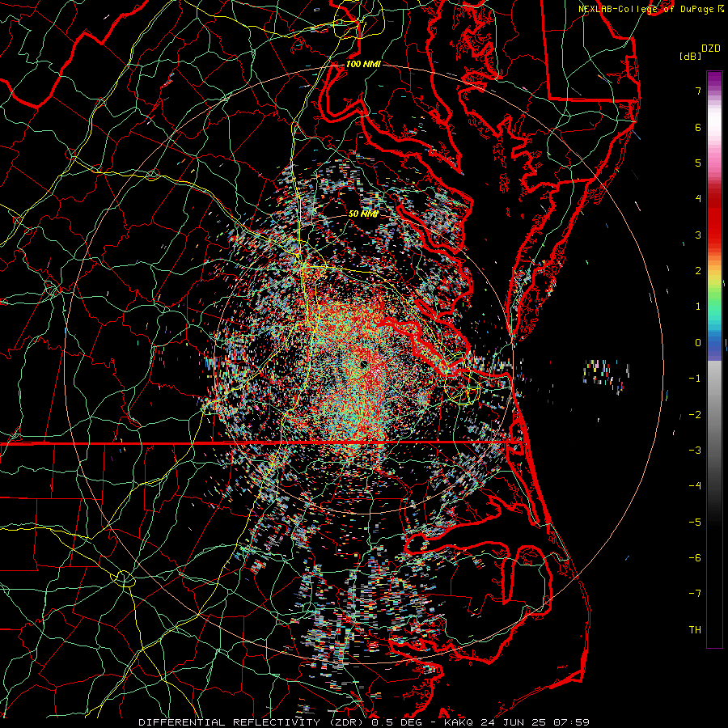Click the 3 value on color scale
The height and width of the screenshot is (728, 728).
698,235
